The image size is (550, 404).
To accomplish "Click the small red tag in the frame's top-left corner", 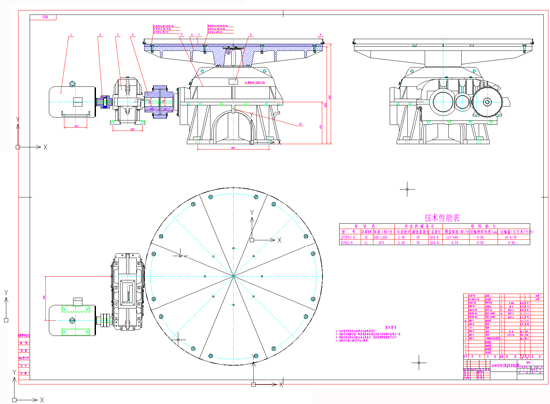I will click(43, 17).
